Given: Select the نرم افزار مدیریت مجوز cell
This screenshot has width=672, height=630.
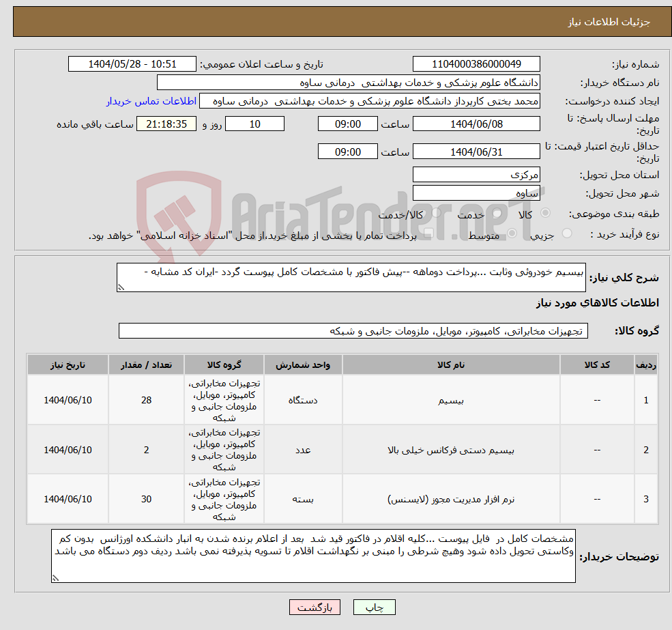Looking at the screenshot, I should click(451, 499).
